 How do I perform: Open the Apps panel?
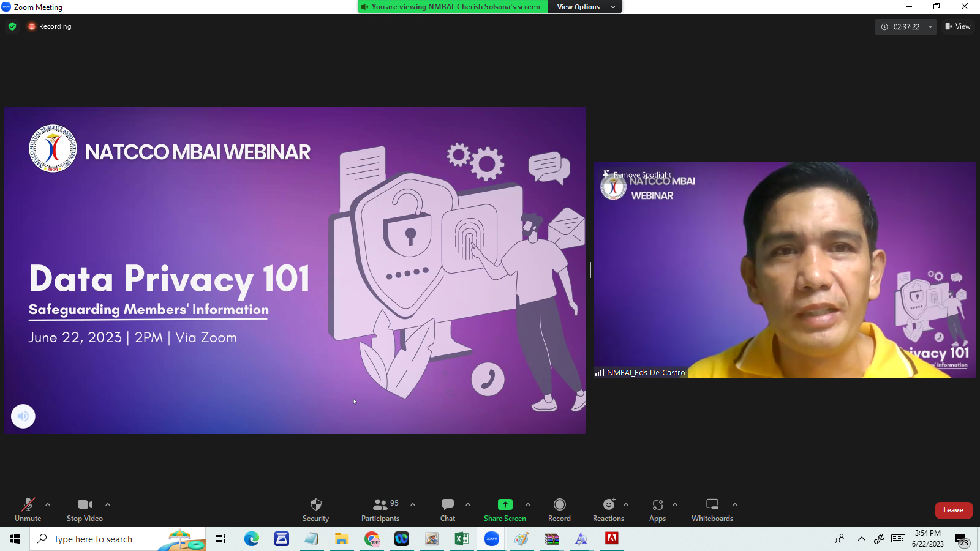point(657,509)
